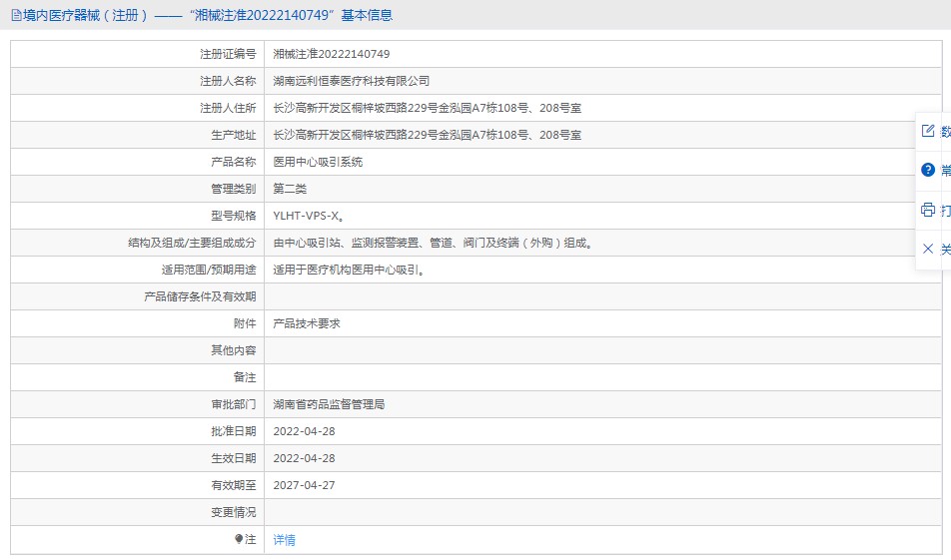Click the printer icon in side panel

point(928,210)
